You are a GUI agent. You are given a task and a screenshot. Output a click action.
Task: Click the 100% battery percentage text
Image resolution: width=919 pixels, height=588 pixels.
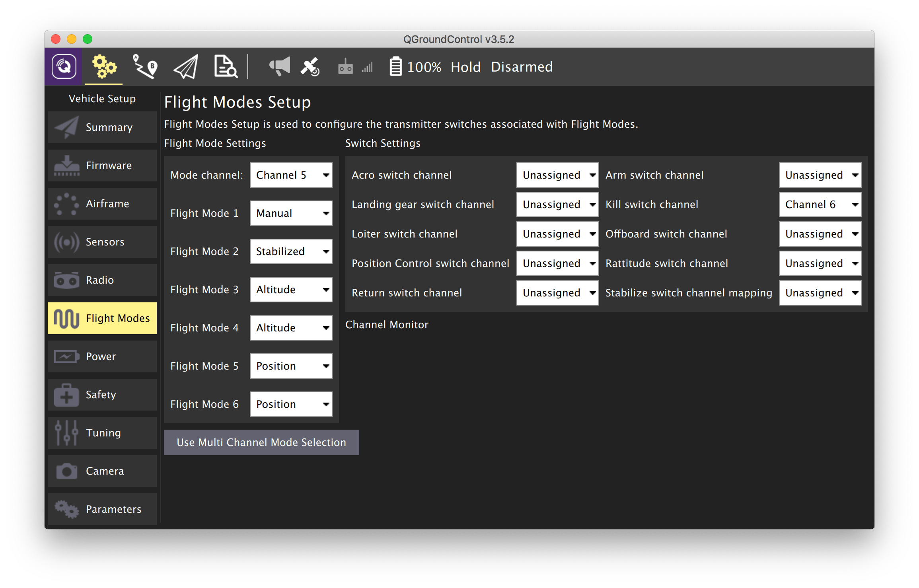424,67
